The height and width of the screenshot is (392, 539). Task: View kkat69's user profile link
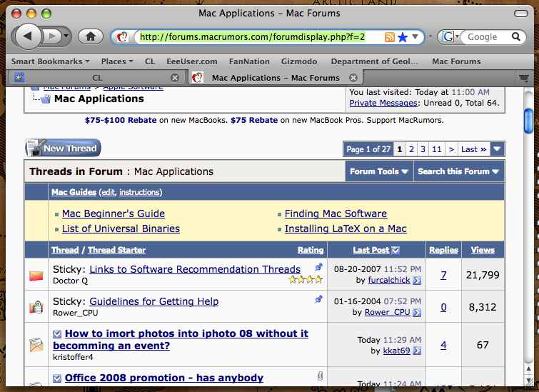[x=397, y=351]
